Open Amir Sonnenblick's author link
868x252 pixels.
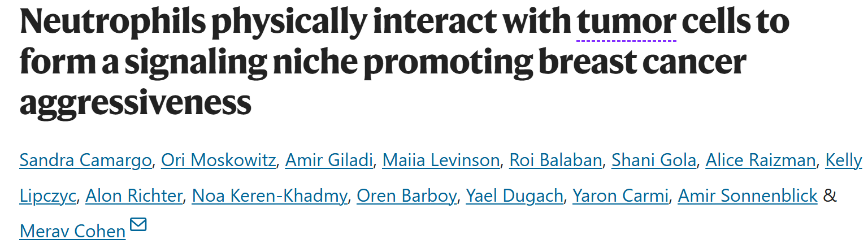[x=748, y=196]
